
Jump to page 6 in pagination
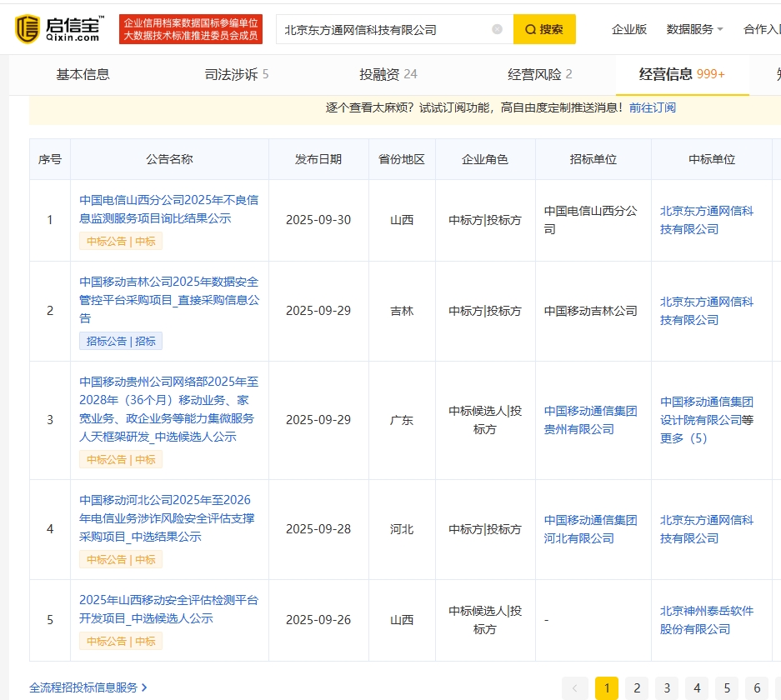coord(757,687)
